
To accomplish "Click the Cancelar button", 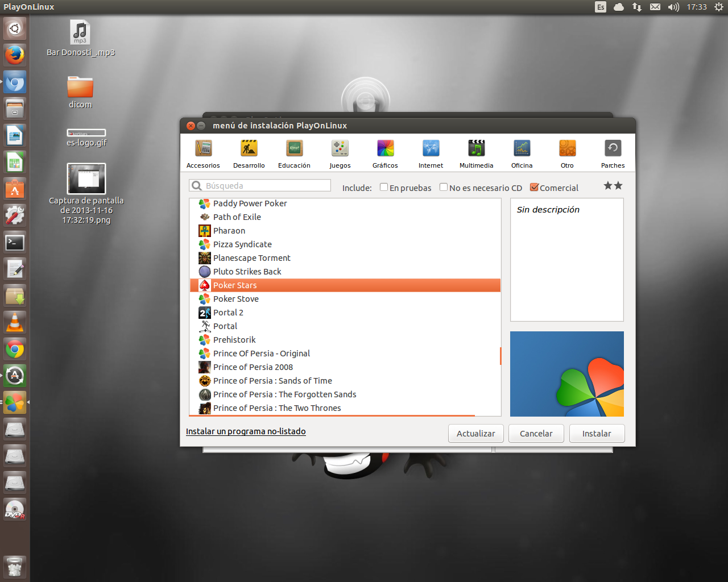I will point(536,433).
